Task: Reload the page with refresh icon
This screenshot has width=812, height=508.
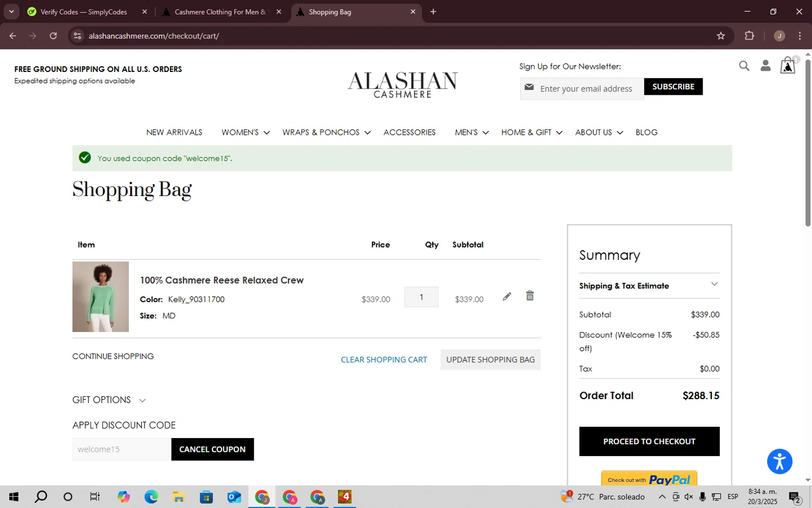Action: [x=53, y=36]
